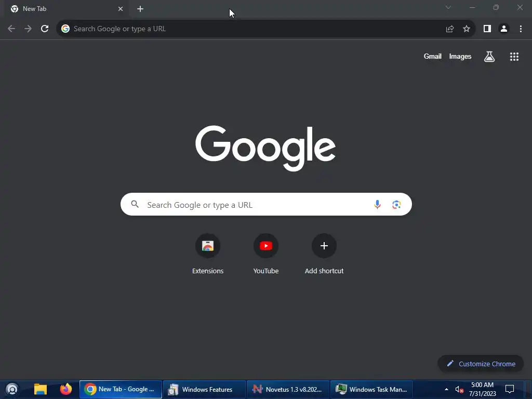Open the Chrome profile avatar menu

tap(504, 29)
